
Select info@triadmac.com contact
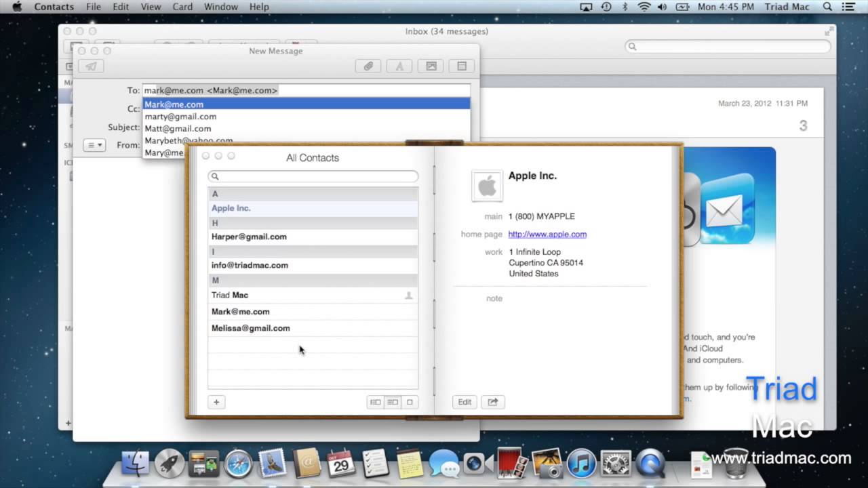313,265
